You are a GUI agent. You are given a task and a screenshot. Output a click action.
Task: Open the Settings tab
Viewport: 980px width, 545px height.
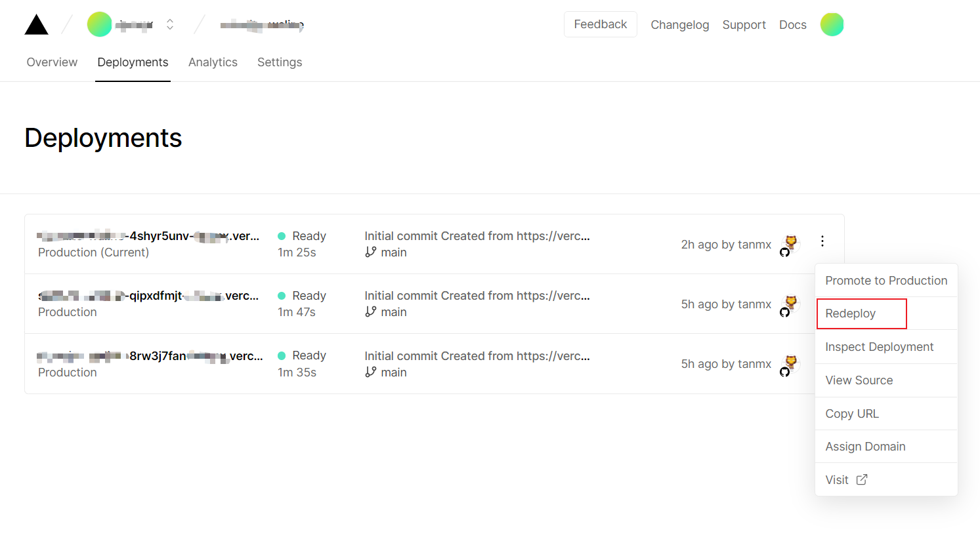280,62
